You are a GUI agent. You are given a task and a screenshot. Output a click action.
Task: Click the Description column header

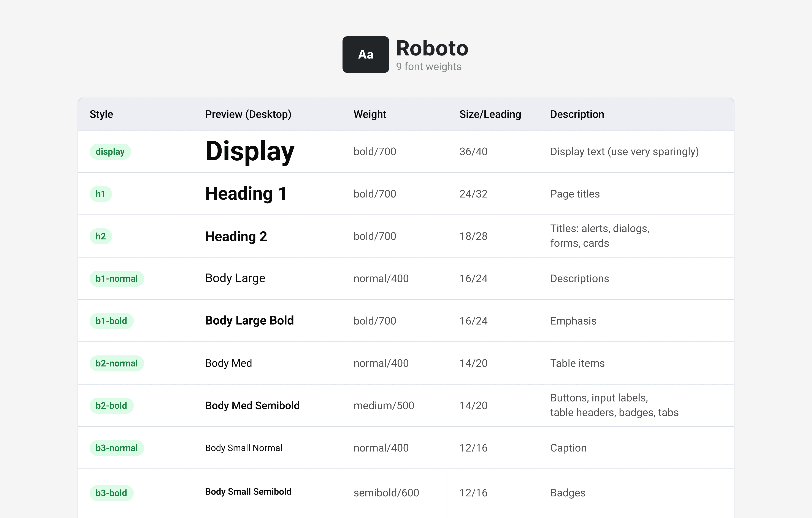[577, 114]
